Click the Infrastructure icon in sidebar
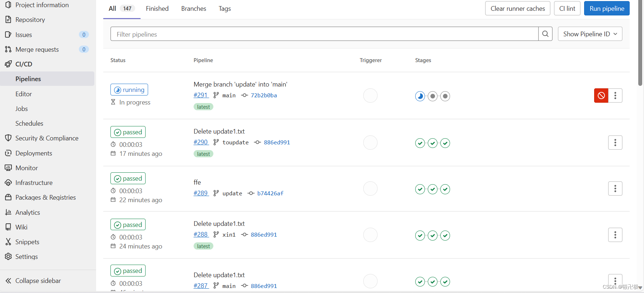This screenshot has height=293, width=644. pos(8,183)
